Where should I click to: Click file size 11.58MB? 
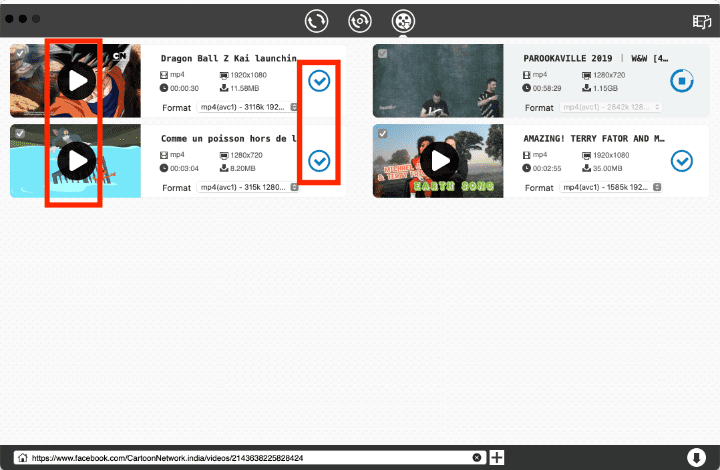pos(245,88)
